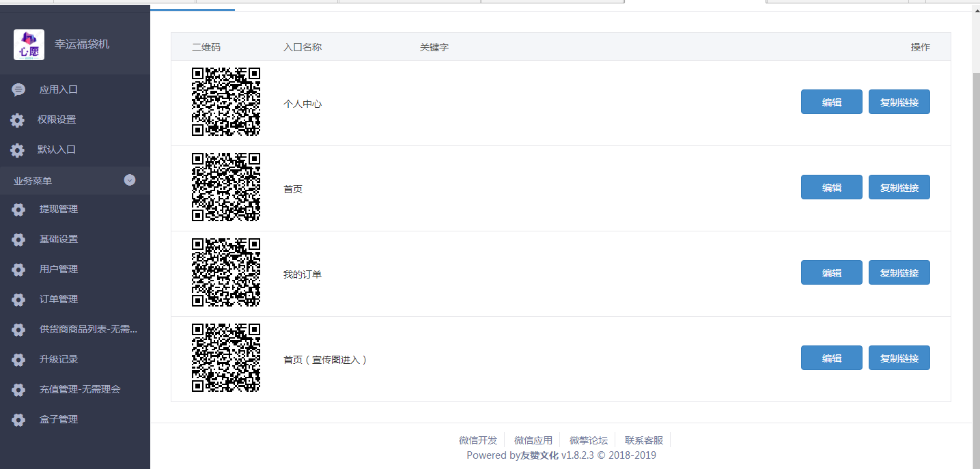Click the gear icon beside 权限设置
980x469 pixels.
pyautogui.click(x=18, y=120)
